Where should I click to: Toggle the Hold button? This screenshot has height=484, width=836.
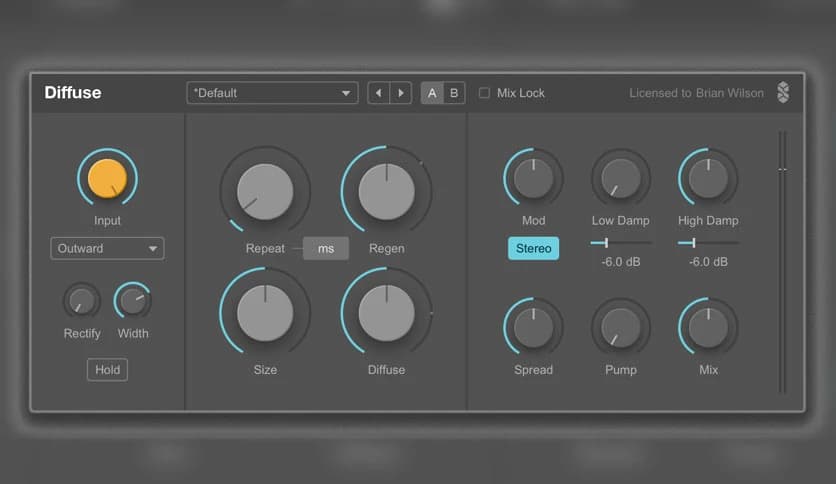click(x=107, y=369)
